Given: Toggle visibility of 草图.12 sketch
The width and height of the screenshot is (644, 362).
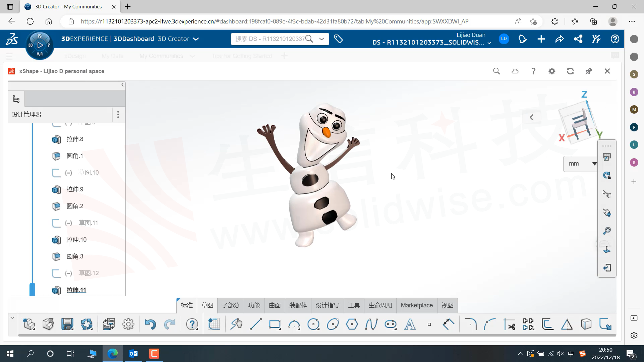Looking at the screenshot, I should click(x=56, y=273).
